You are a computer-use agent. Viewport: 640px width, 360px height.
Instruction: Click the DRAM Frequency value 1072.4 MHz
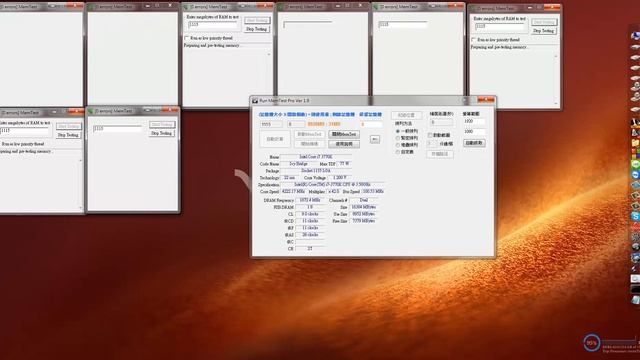point(310,200)
